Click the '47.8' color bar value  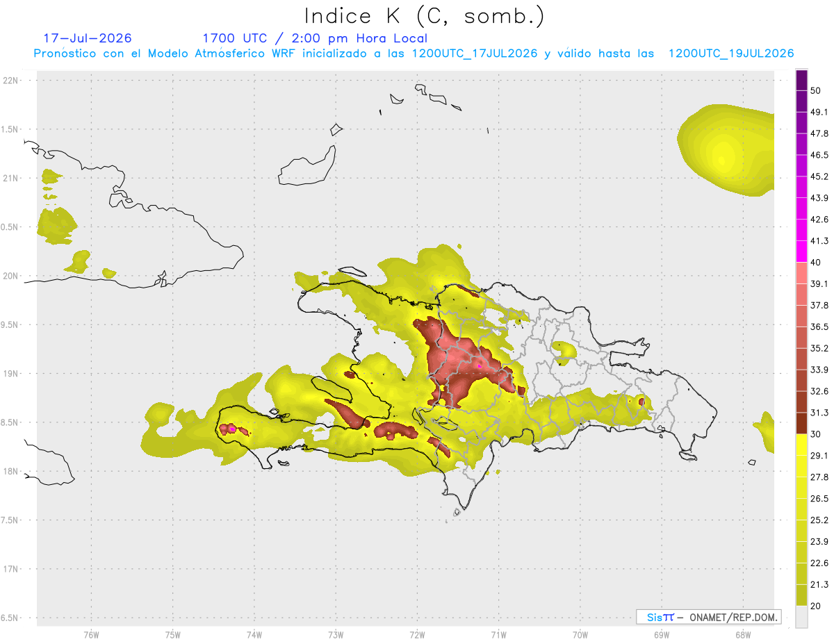click(x=819, y=133)
